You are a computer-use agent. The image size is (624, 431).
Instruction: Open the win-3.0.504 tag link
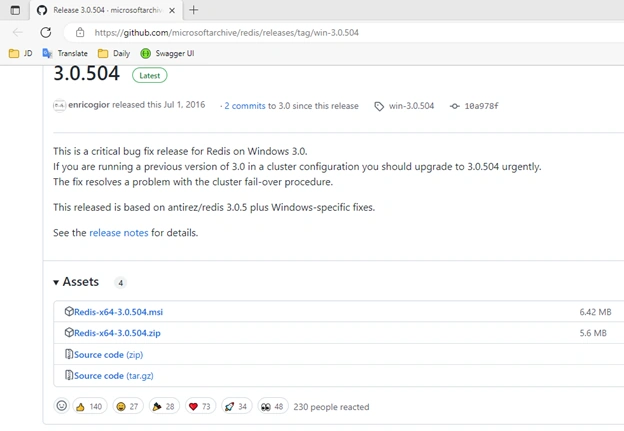(411, 106)
